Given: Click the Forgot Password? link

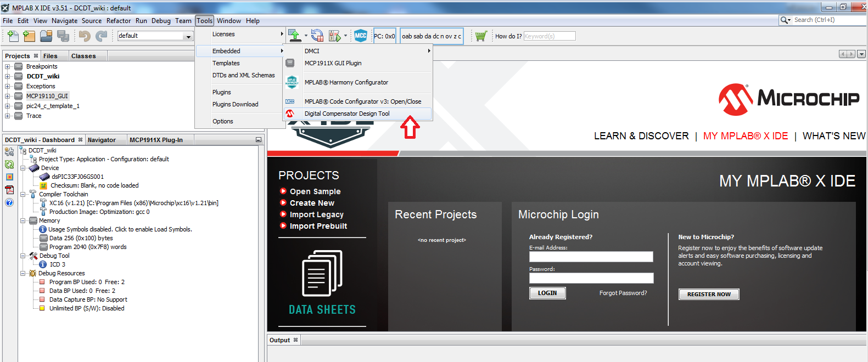Looking at the screenshot, I should click(x=623, y=293).
